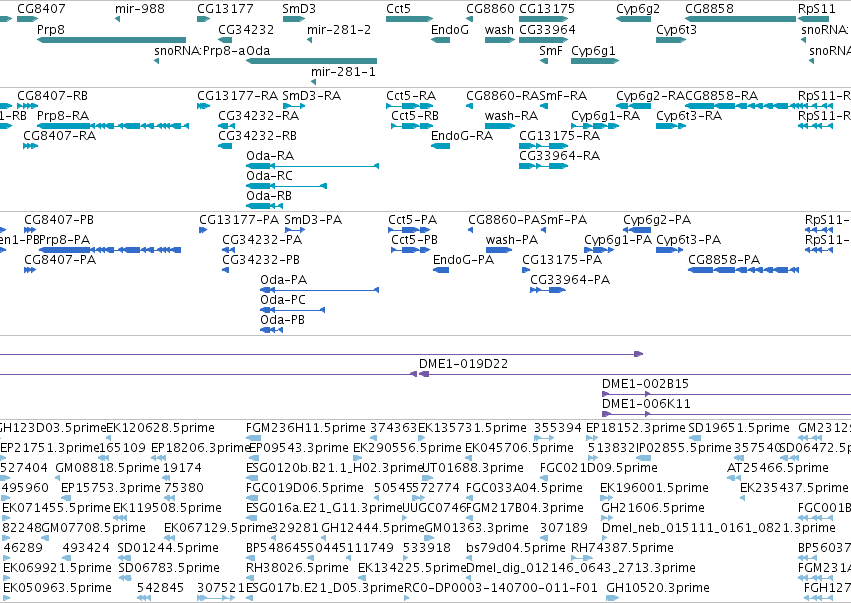The image size is (851, 603).
Task: Select EST label 'RH38026.5prime'
Action: click(x=297, y=568)
